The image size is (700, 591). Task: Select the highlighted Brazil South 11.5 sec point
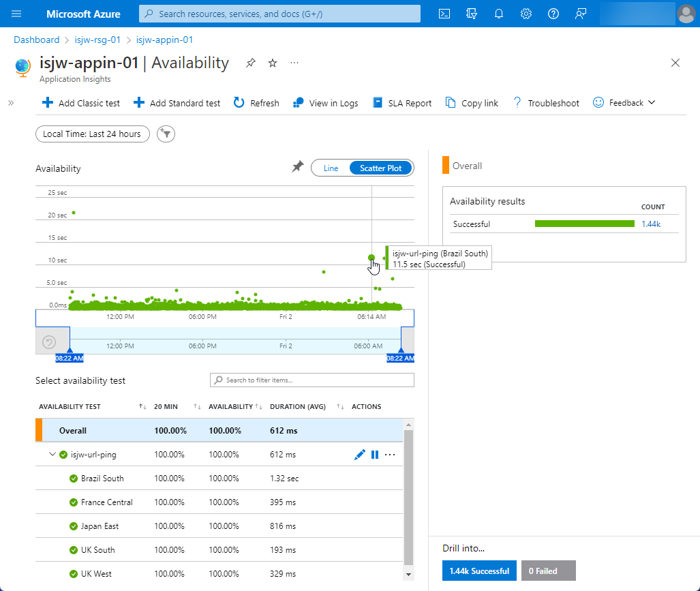[x=371, y=258]
